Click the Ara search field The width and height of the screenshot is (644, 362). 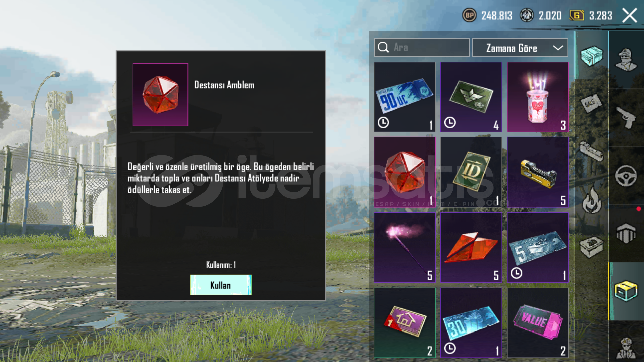pyautogui.click(x=422, y=47)
